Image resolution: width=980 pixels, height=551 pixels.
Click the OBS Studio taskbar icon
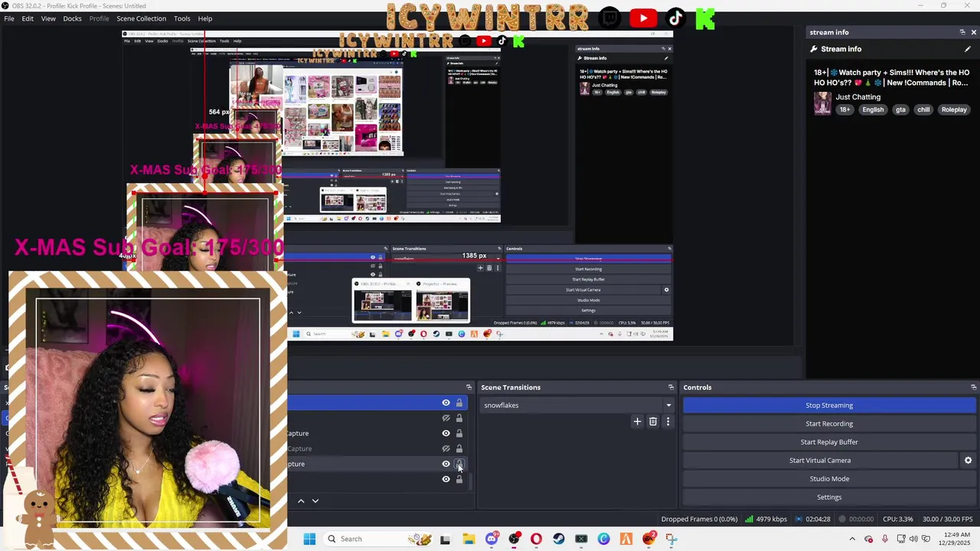tap(514, 539)
